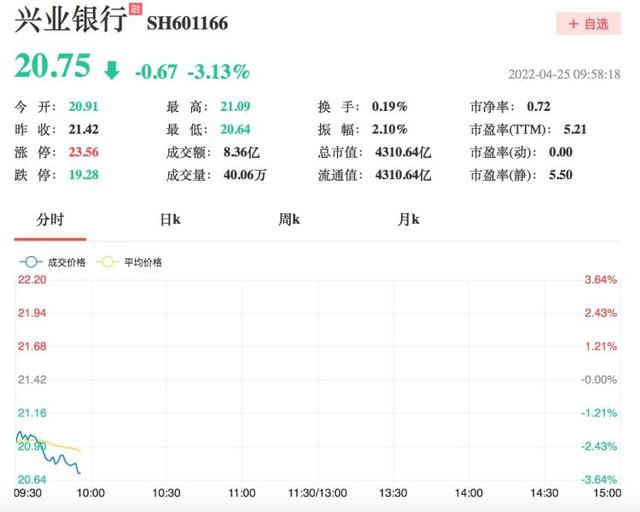Click the 15:00 time axis label
Screen dimensions: 640x512
[607, 493]
